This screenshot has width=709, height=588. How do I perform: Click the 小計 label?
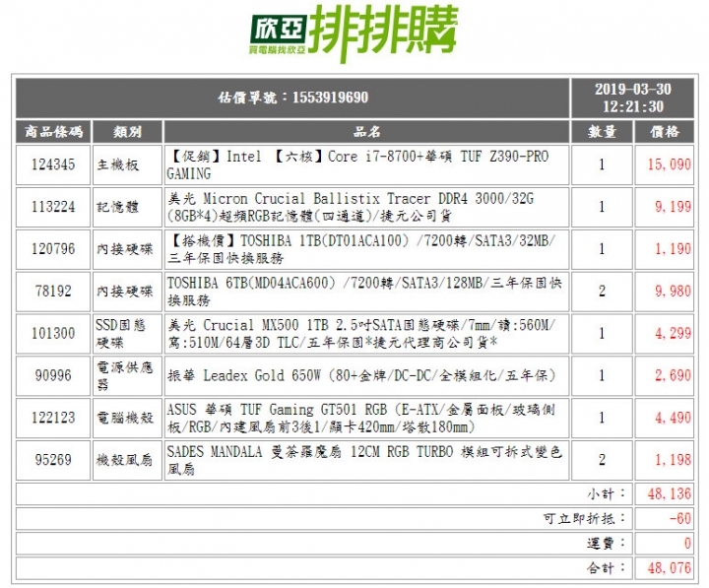[x=607, y=493]
